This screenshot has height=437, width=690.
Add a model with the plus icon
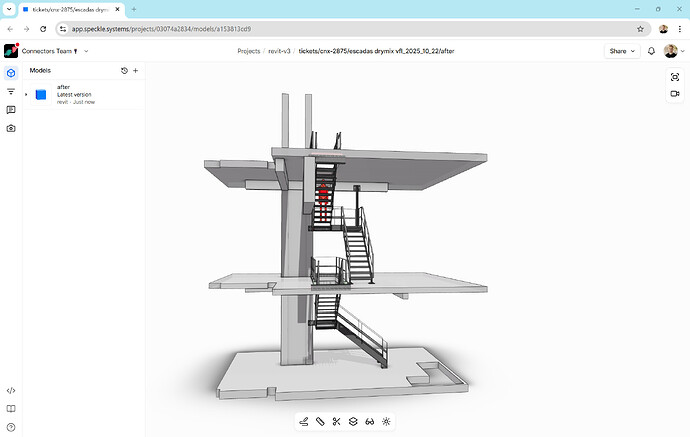coord(136,70)
